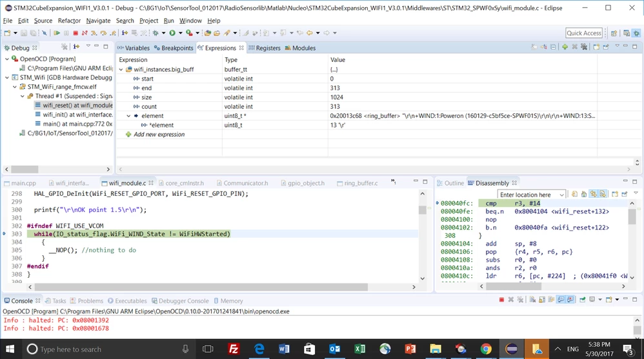
Task: Open the main.cpp editor tab
Action: 20,183
